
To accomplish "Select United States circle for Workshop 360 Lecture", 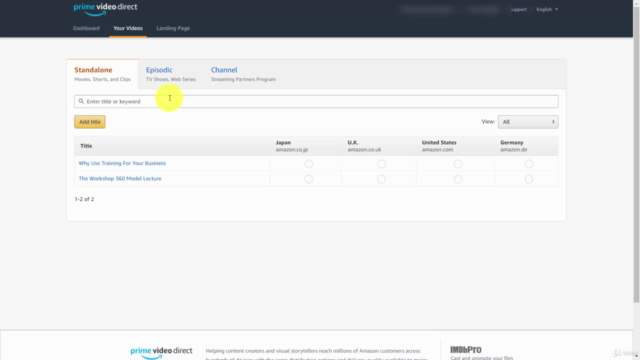I will 458,179.
